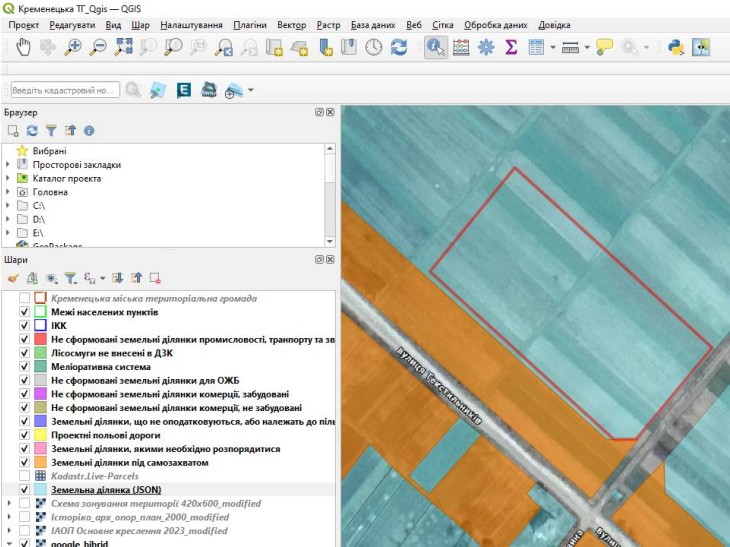Open the Вектор menu

click(x=291, y=25)
